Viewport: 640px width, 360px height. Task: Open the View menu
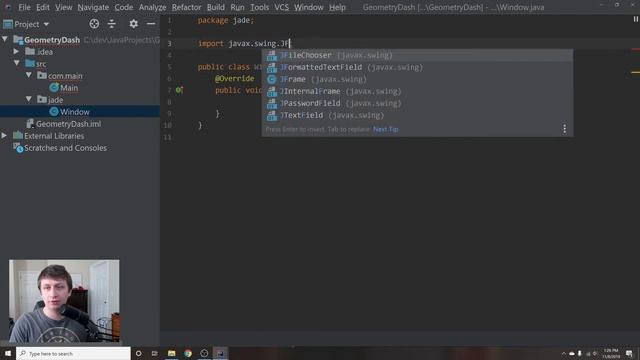tap(64, 7)
